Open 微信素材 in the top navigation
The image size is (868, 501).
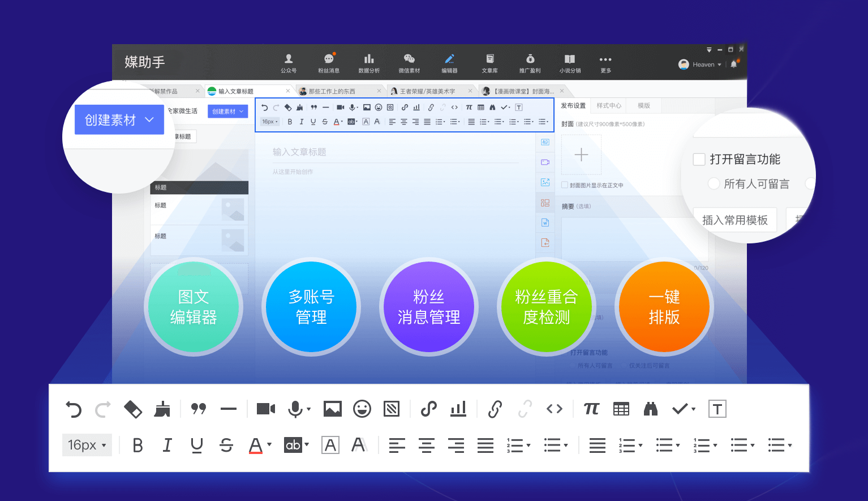pos(409,64)
